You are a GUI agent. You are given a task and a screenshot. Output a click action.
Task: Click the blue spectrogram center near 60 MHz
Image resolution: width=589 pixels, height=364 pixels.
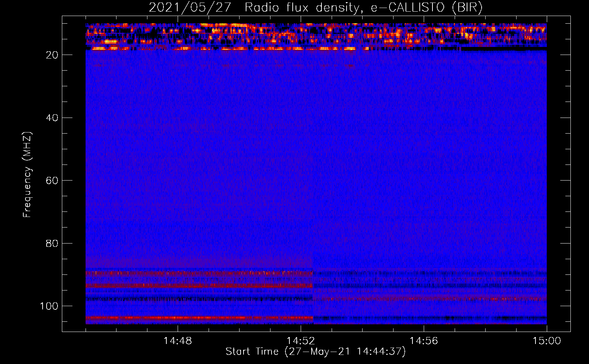(x=316, y=180)
